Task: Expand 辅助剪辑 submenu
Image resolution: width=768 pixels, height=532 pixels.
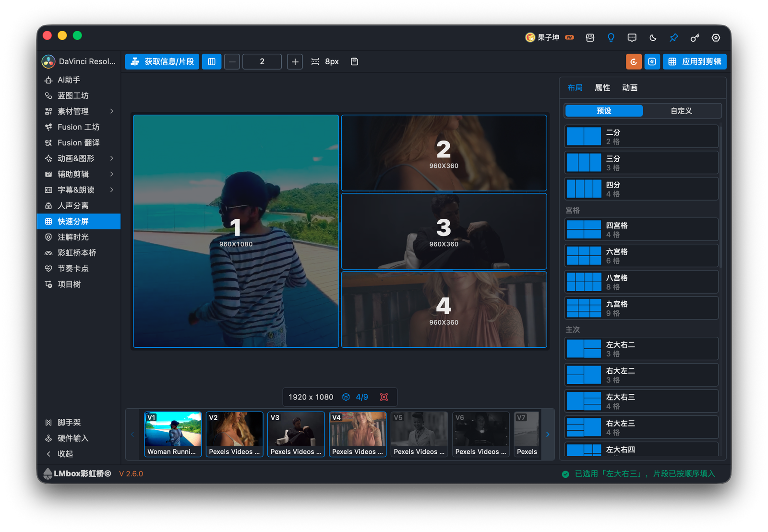Action: [79, 174]
